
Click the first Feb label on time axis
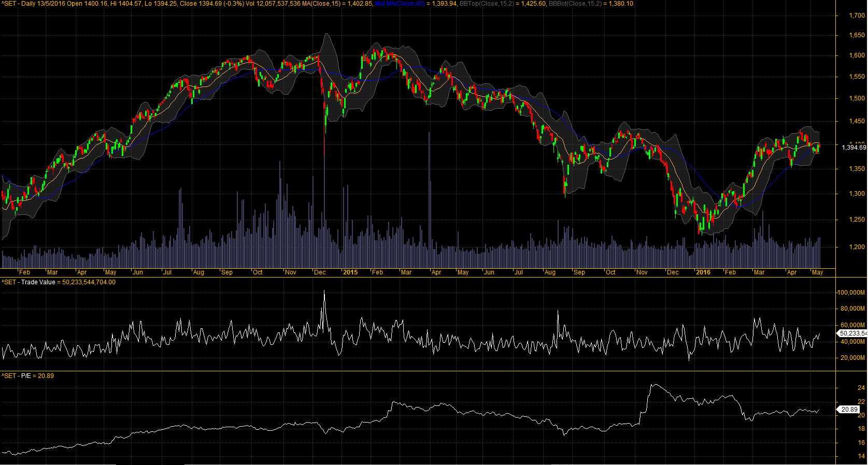pos(24,272)
